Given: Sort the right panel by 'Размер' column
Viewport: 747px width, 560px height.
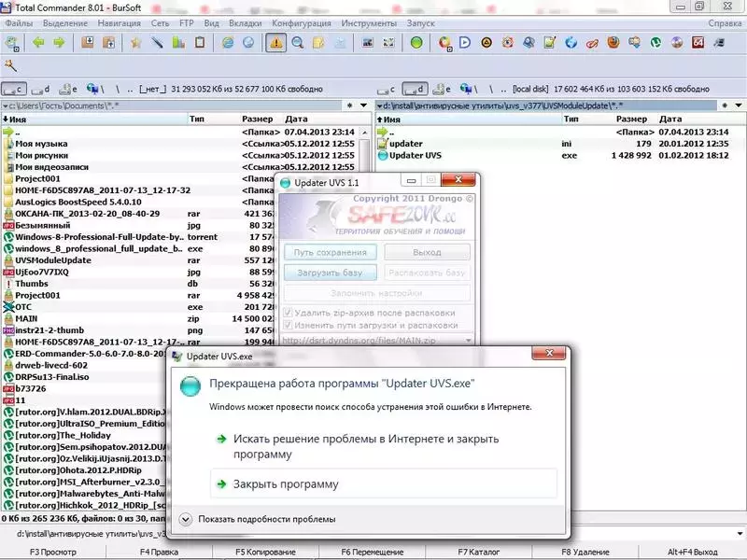Looking at the screenshot, I should tap(631, 119).
